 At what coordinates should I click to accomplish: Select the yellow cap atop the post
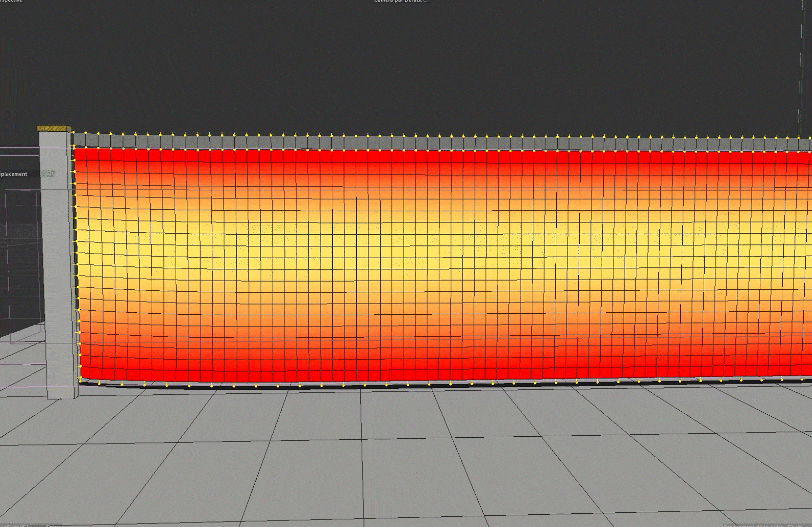[54, 129]
